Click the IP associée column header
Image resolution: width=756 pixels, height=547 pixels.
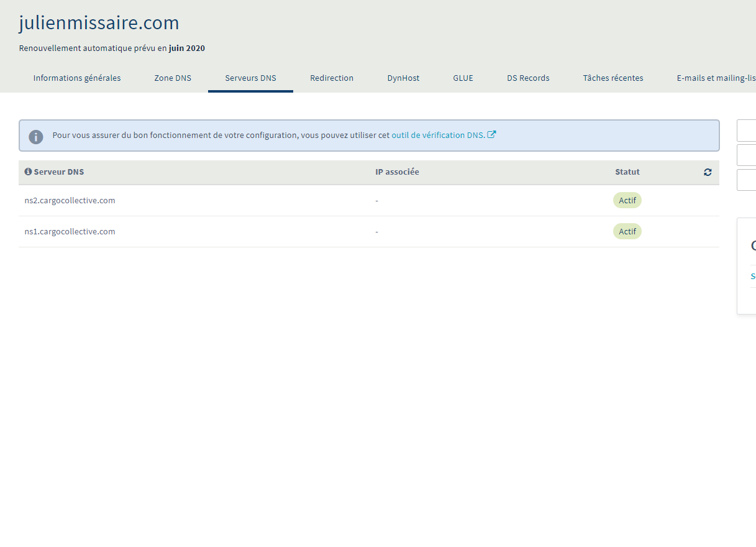pyautogui.click(x=397, y=172)
